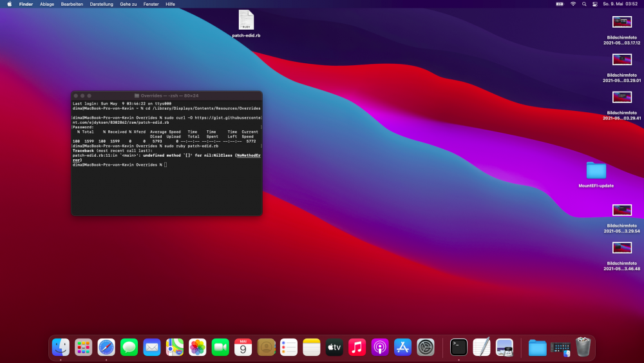Launch Safari from the Dock
The width and height of the screenshot is (644, 363).
pyautogui.click(x=106, y=348)
